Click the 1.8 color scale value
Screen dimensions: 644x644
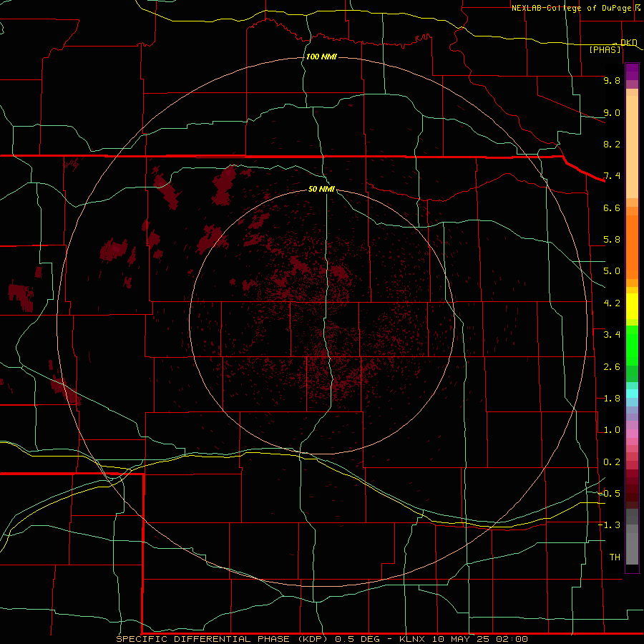point(612,399)
